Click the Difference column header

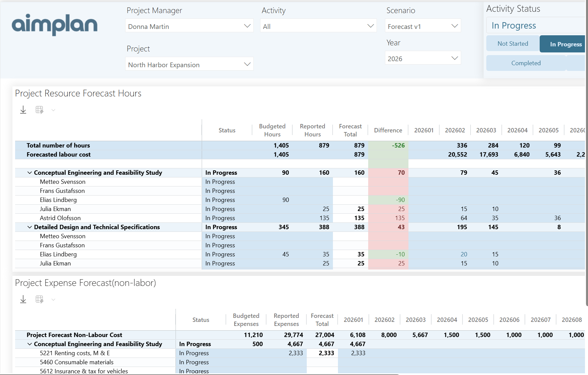point(388,130)
